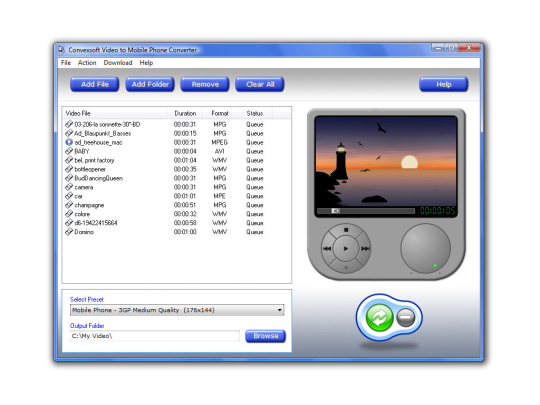Click the gray stop conversion icon
Viewport: 540px width, 405px height.
405,317
